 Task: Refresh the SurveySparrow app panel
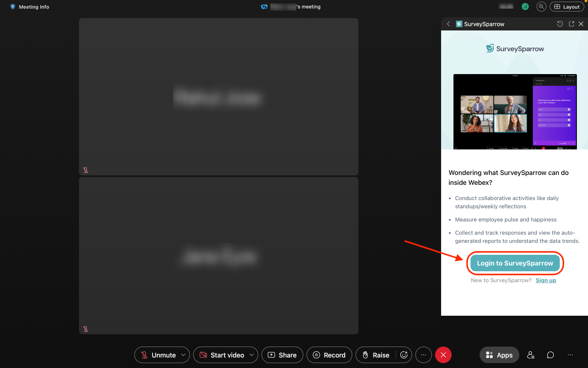[560, 24]
